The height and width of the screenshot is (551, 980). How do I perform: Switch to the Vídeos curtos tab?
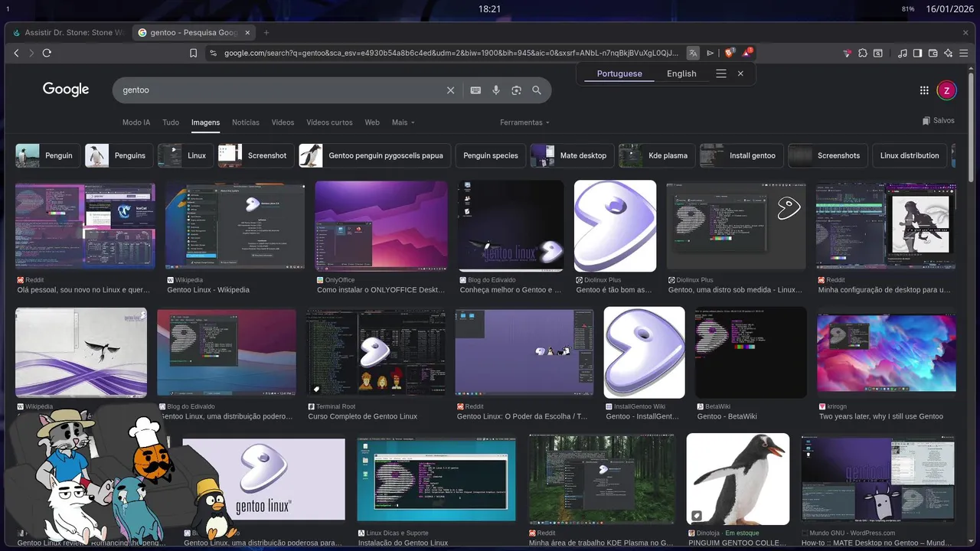tap(329, 122)
